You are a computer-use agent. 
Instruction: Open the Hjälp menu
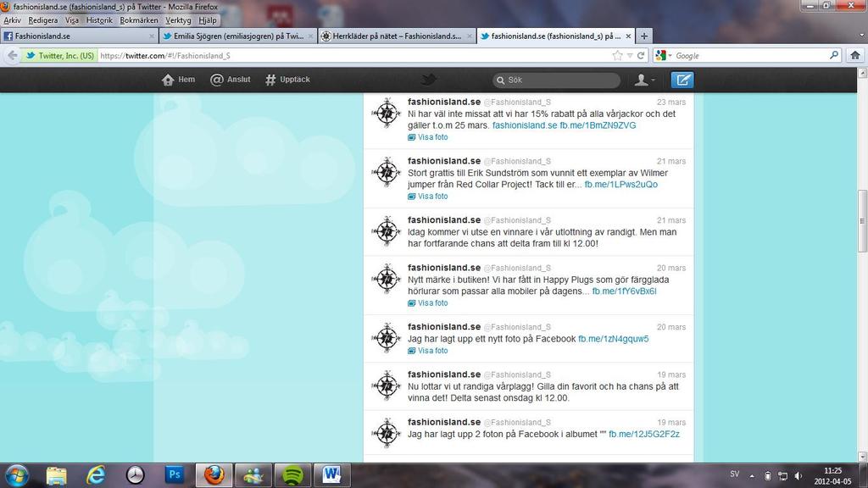pos(208,20)
